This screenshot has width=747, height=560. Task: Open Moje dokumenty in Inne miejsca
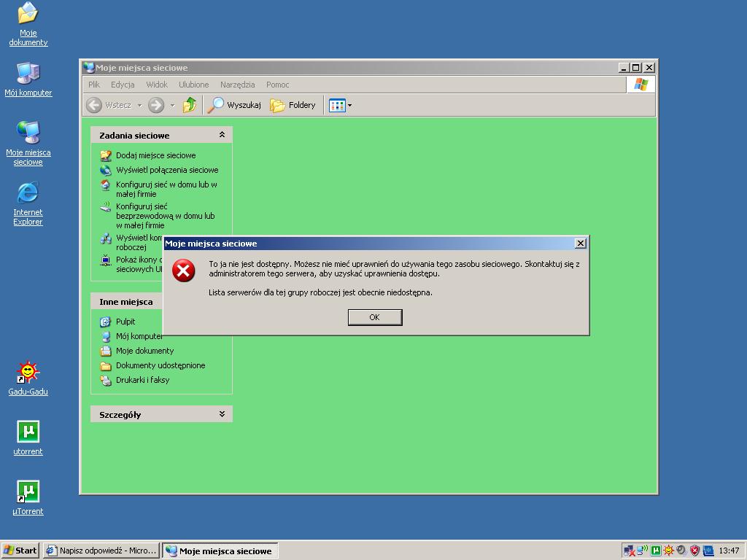[x=145, y=351]
